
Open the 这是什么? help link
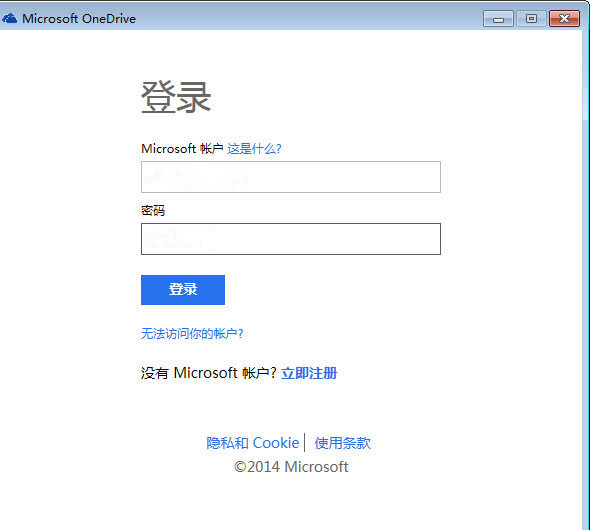254,149
